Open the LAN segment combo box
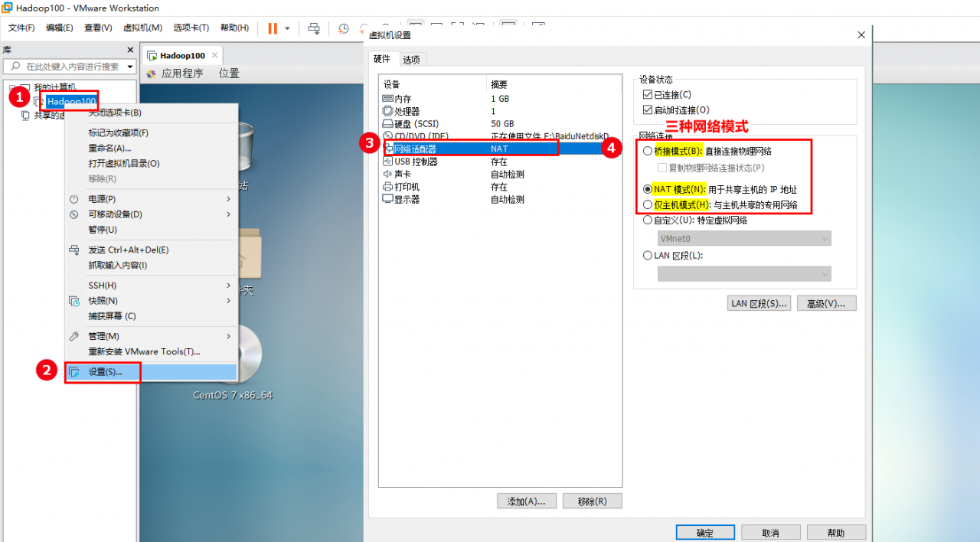 pyautogui.click(x=744, y=274)
